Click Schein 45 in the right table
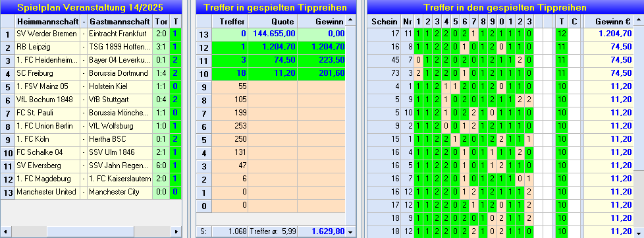644x238 pixels. pyautogui.click(x=384, y=60)
